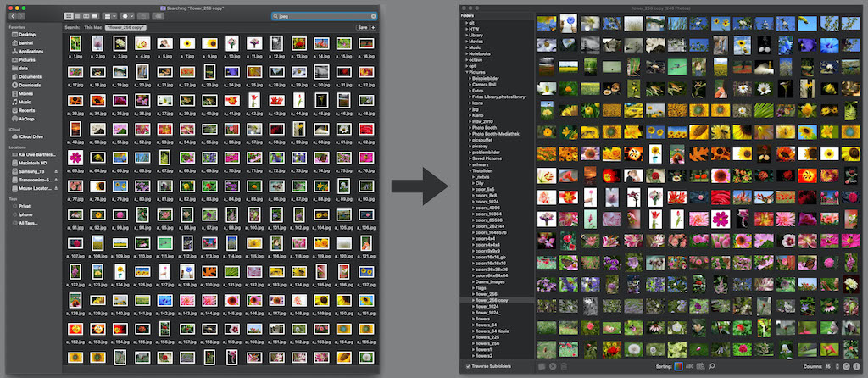Select the flower_1024 folder
Screen dimensions: 868x378
tap(489, 307)
